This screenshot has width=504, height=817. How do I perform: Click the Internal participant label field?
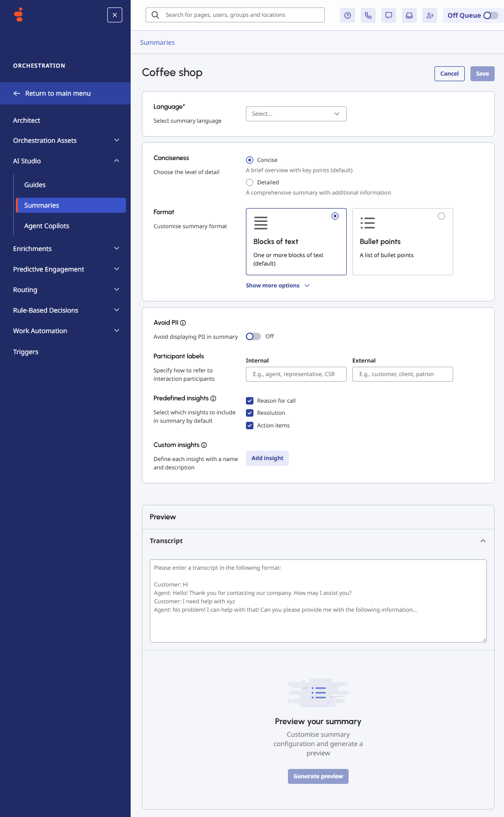296,374
